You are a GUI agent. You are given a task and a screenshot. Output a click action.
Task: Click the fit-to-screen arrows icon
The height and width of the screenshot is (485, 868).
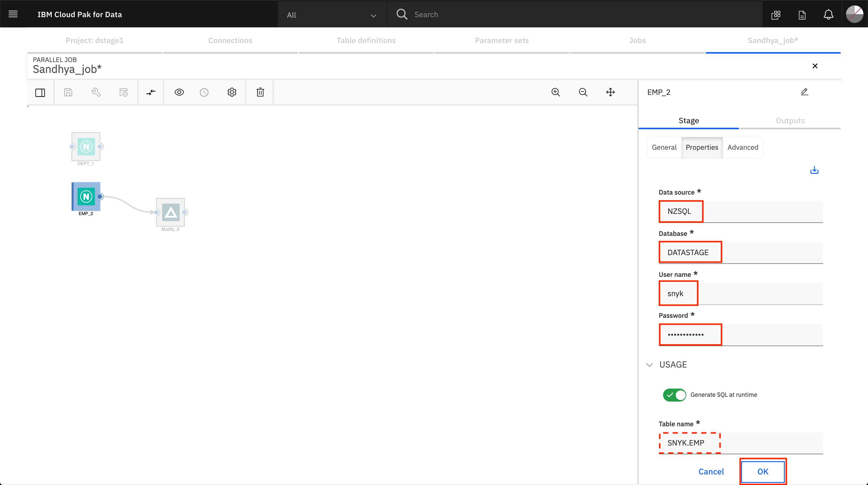coord(611,92)
